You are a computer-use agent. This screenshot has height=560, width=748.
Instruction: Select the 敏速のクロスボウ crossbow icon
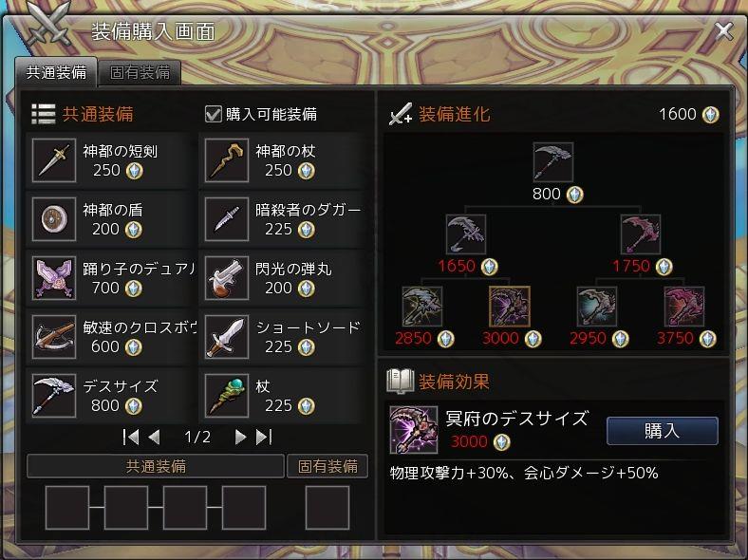(54, 337)
